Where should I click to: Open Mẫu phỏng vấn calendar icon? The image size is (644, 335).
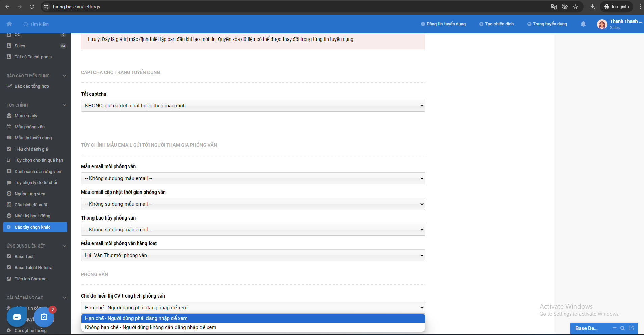tap(9, 127)
